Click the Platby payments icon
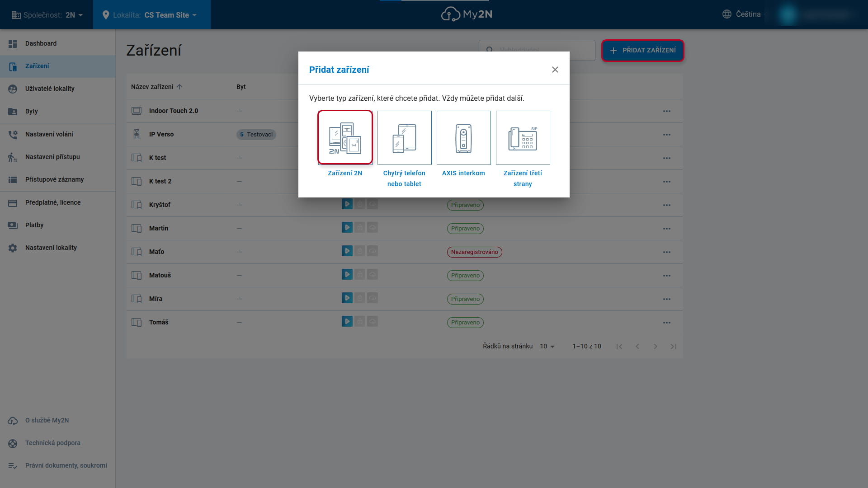 tap(13, 225)
